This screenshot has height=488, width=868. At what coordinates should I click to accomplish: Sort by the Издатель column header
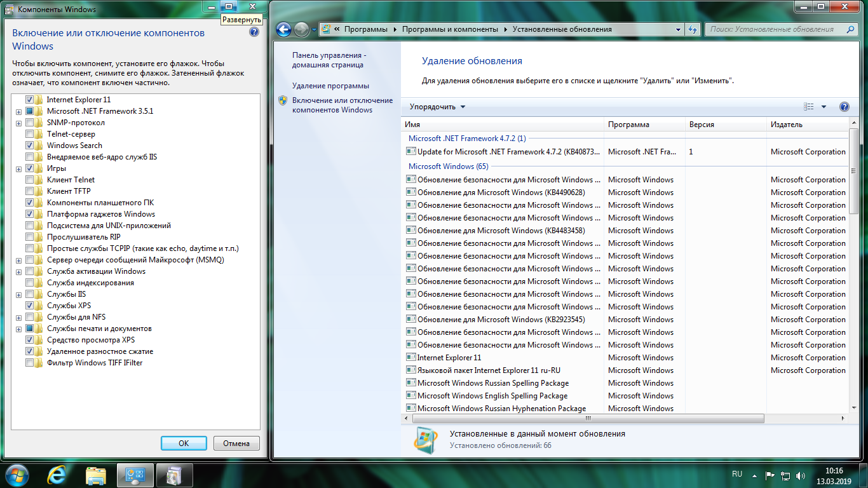pyautogui.click(x=808, y=125)
